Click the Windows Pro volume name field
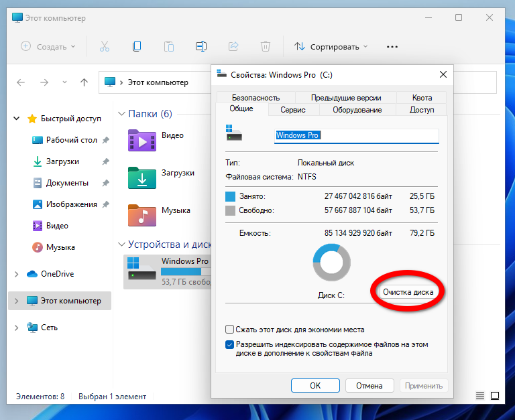515x420 pixels. pyautogui.click(x=356, y=135)
